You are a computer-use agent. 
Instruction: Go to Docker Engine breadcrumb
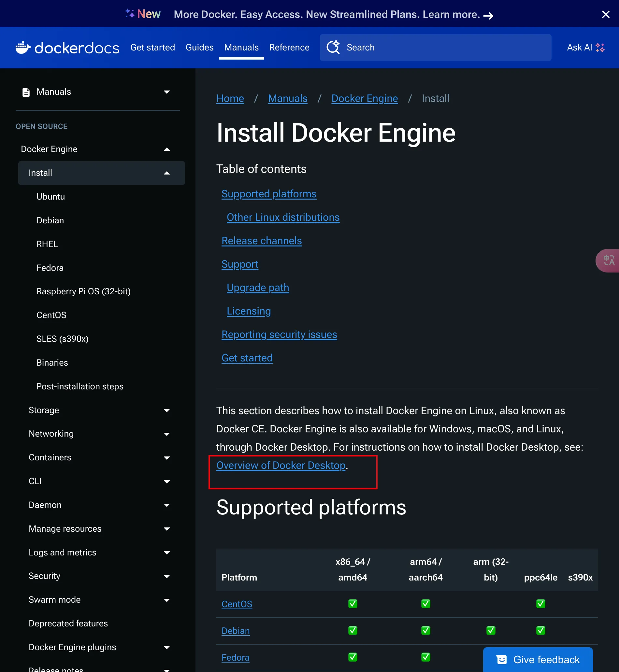click(x=365, y=98)
